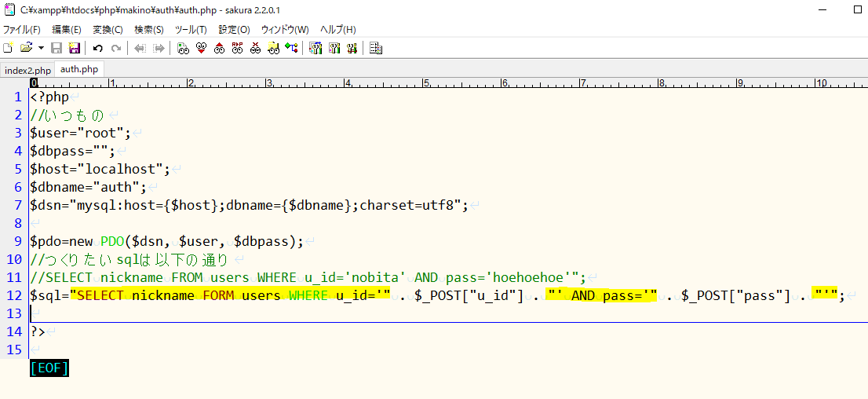The width and height of the screenshot is (868, 399).
Task: Open the ファイル(F) menu
Action: point(22,29)
